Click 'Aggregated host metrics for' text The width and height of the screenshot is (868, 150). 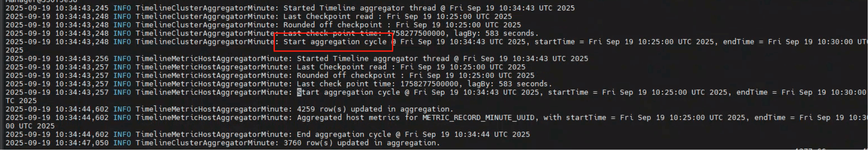pos(358,118)
